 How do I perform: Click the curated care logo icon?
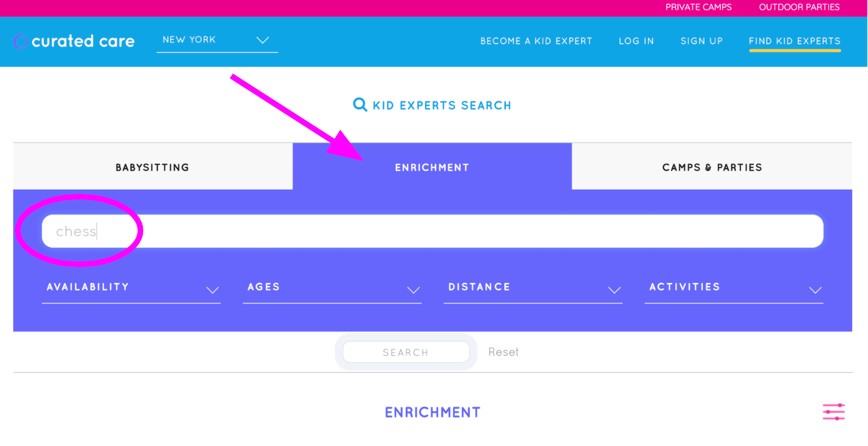click(x=20, y=42)
